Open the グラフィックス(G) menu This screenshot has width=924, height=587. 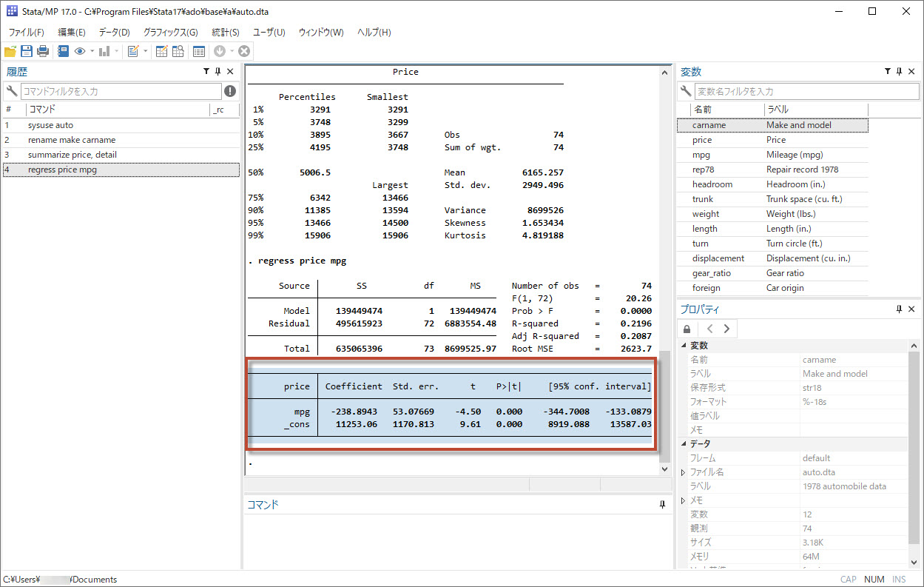(x=170, y=33)
